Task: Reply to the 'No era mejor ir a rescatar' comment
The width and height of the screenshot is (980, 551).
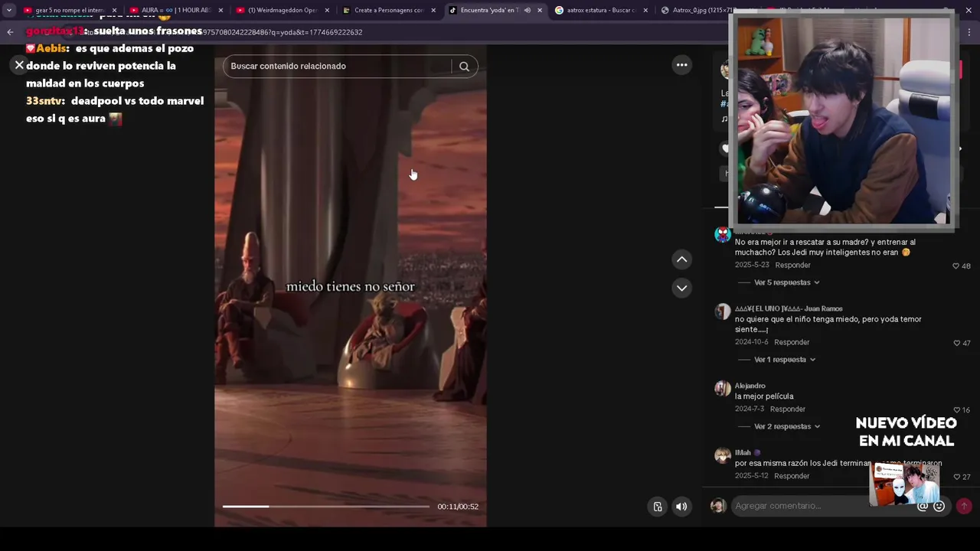Action: pyautogui.click(x=792, y=265)
